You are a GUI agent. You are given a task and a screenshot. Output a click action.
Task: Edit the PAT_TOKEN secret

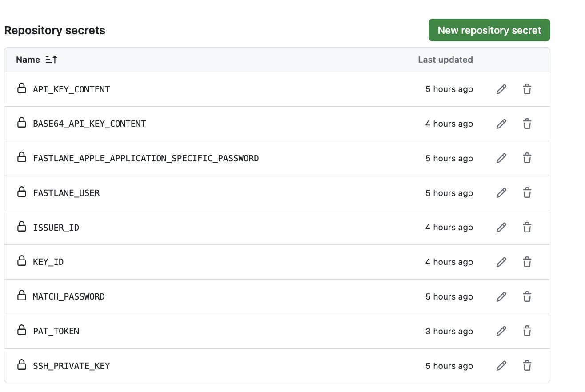point(501,331)
